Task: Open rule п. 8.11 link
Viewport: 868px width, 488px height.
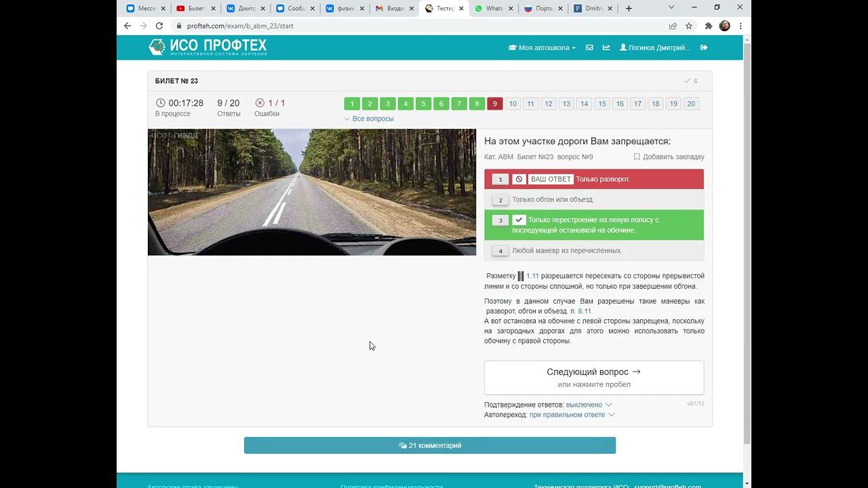Action: click(x=580, y=311)
